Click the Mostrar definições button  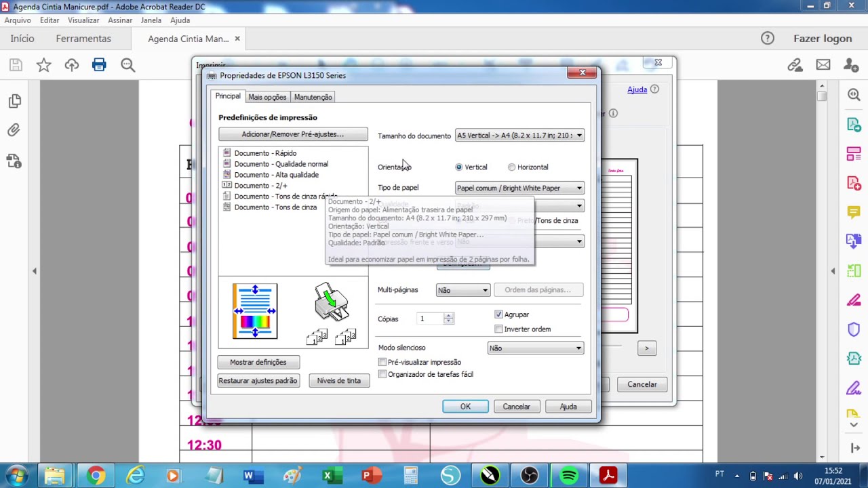click(258, 363)
